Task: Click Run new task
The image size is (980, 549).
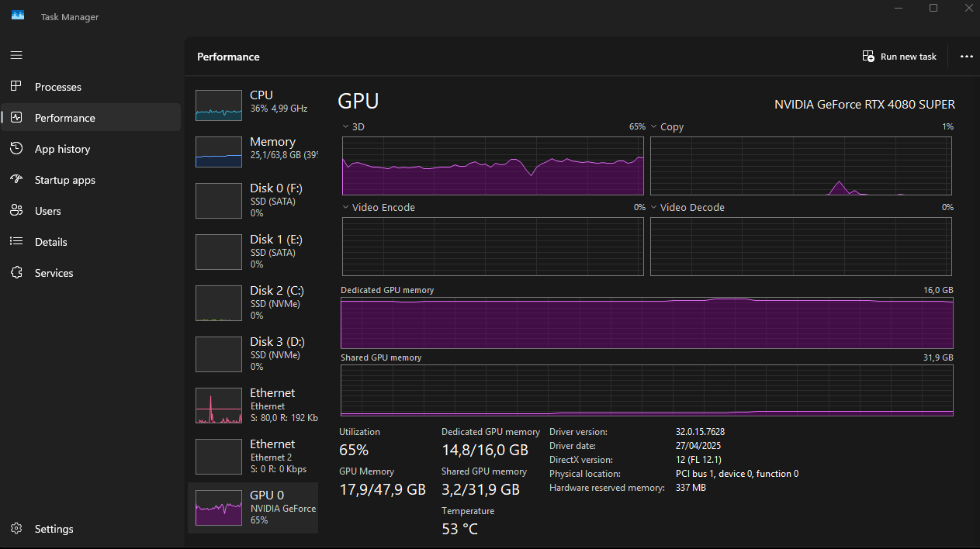Action: pyautogui.click(x=899, y=56)
